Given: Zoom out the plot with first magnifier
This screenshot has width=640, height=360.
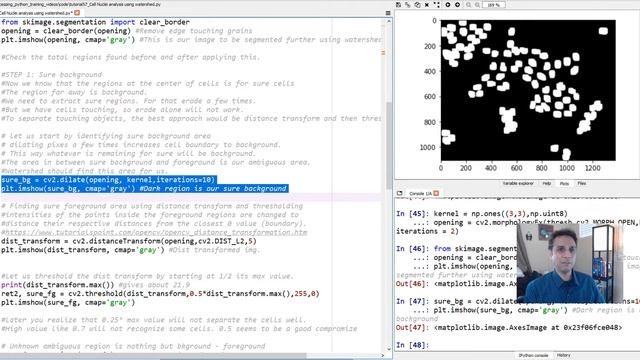Looking at the screenshot, I should click(x=469, y=4).
